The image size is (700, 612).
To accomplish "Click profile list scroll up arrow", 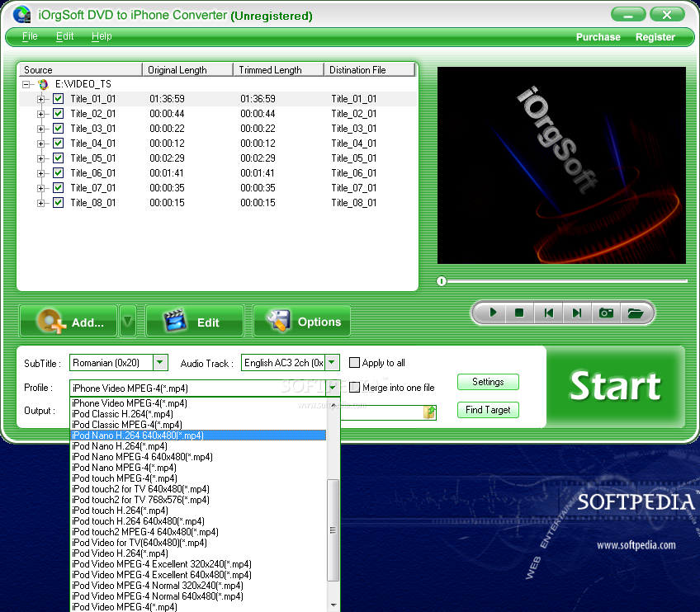I will coord(333,406).
